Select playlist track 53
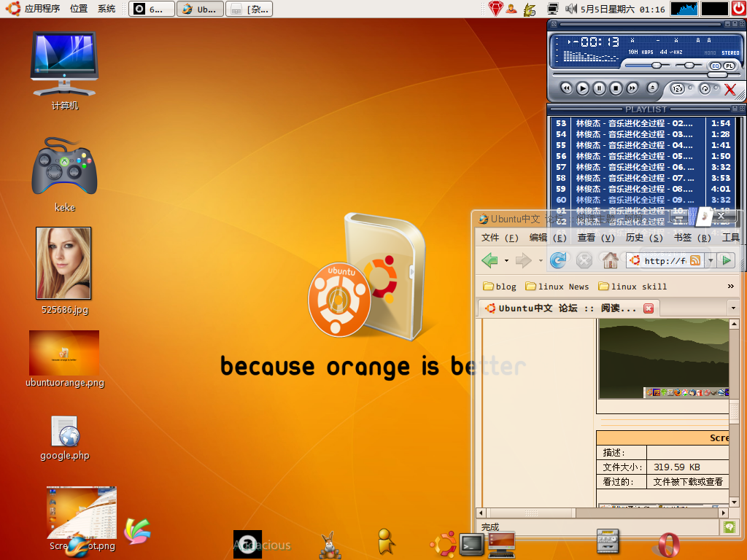Viewport: 747px width, 560px height. point(643,123)
